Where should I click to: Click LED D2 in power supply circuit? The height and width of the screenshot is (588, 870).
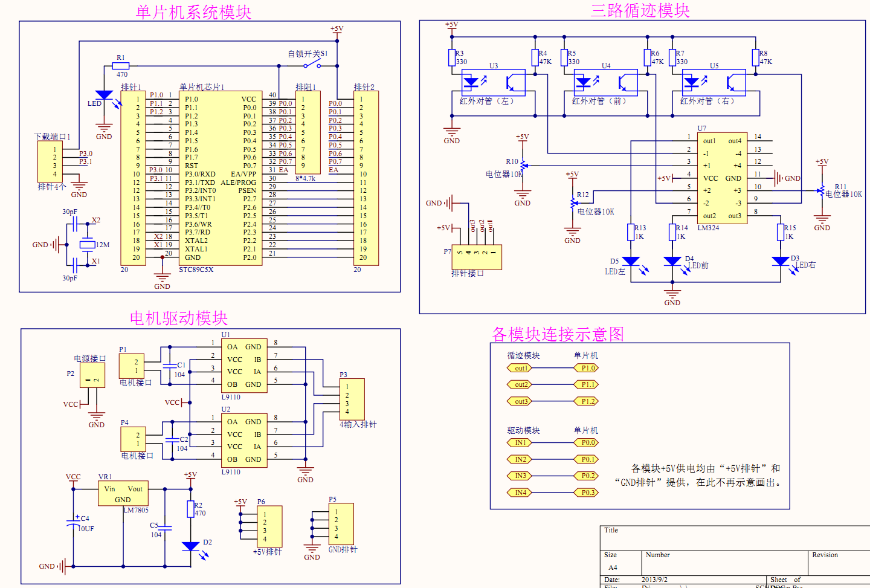(190, 546)
